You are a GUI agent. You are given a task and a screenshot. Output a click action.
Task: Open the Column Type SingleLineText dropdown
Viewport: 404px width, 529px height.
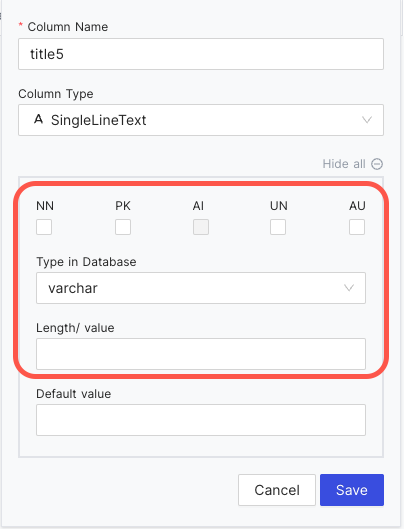point(201,120)
